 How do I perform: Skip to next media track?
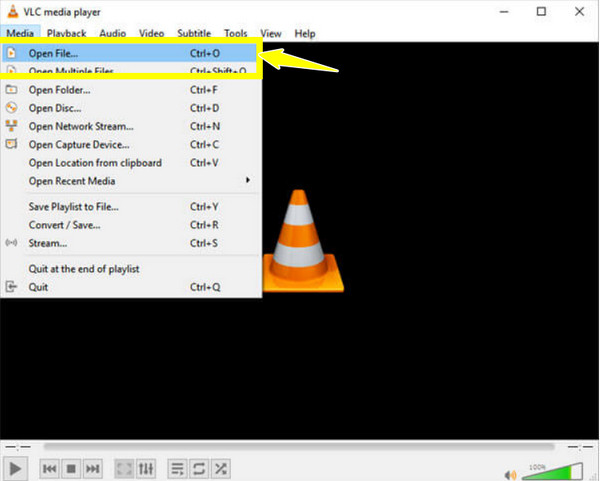[93, 468]
